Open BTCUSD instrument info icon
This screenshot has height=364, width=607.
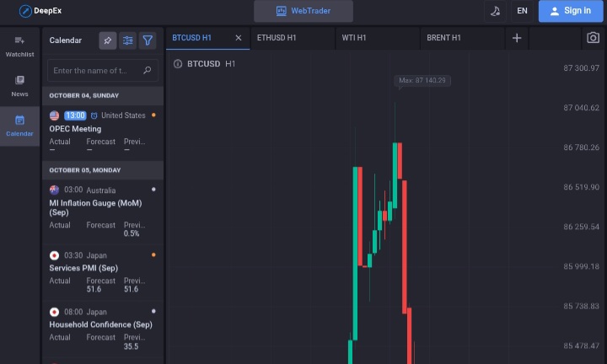[x=178, y=64]
